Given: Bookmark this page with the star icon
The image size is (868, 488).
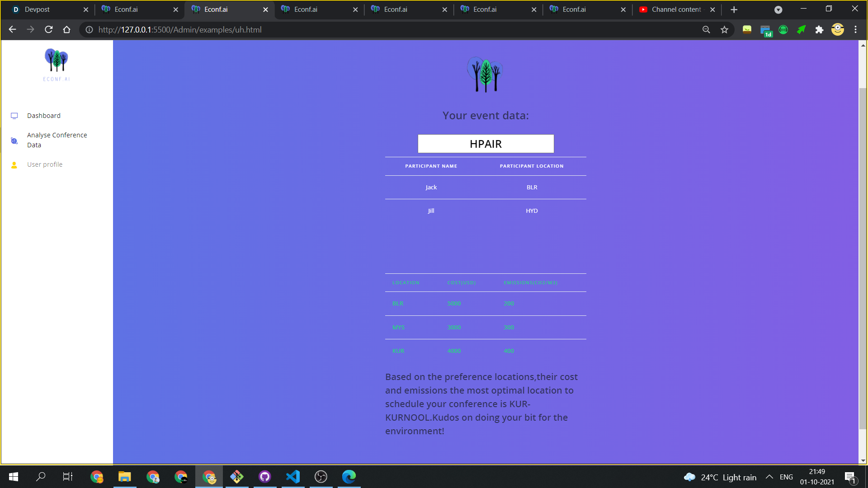Looking at the screenshot, I should pyautogui.click(x=724, y=30).
